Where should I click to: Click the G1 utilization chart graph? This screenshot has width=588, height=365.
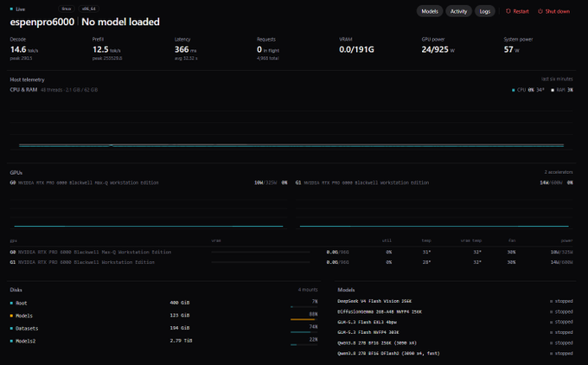click(x=434, y=212)
